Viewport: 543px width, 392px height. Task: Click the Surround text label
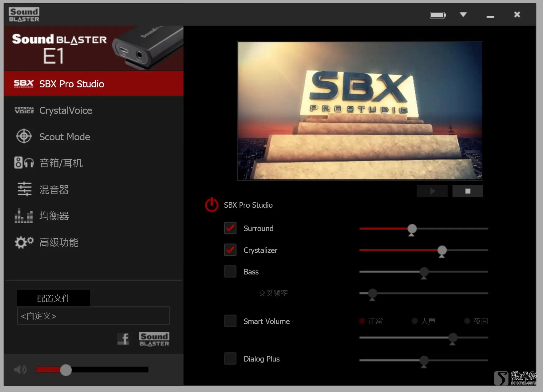[259, 228]
